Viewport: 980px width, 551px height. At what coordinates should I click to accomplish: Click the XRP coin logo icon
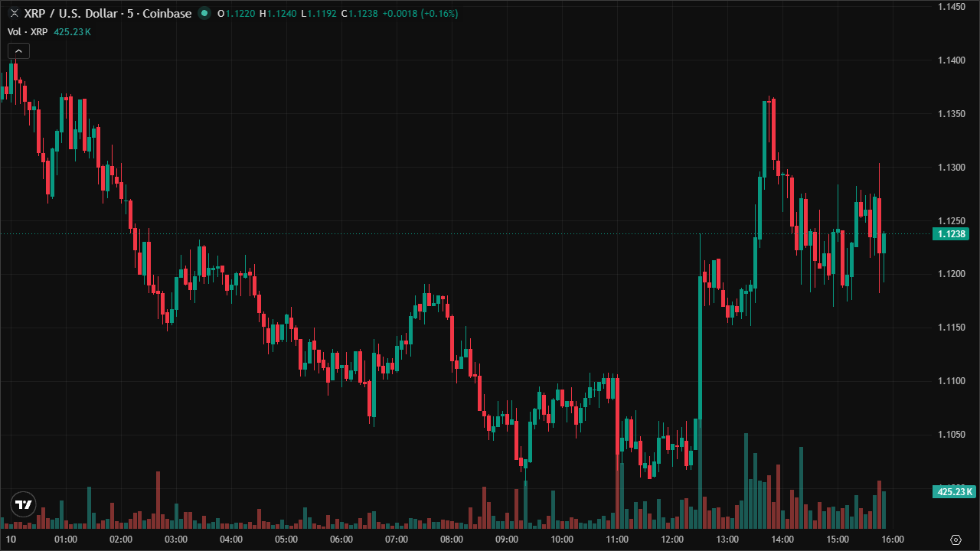[x=14, y=13]
